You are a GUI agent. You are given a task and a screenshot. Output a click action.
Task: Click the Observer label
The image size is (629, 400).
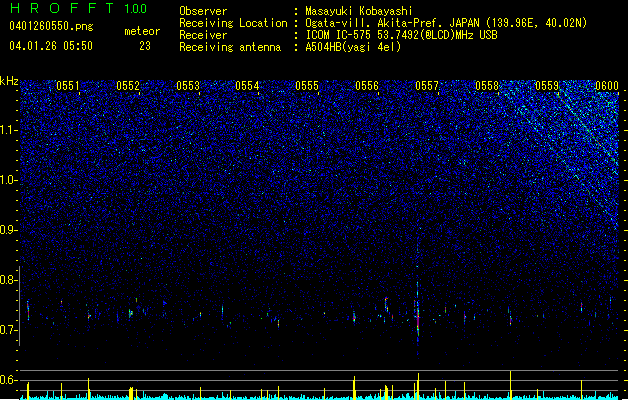click(203, 11)
